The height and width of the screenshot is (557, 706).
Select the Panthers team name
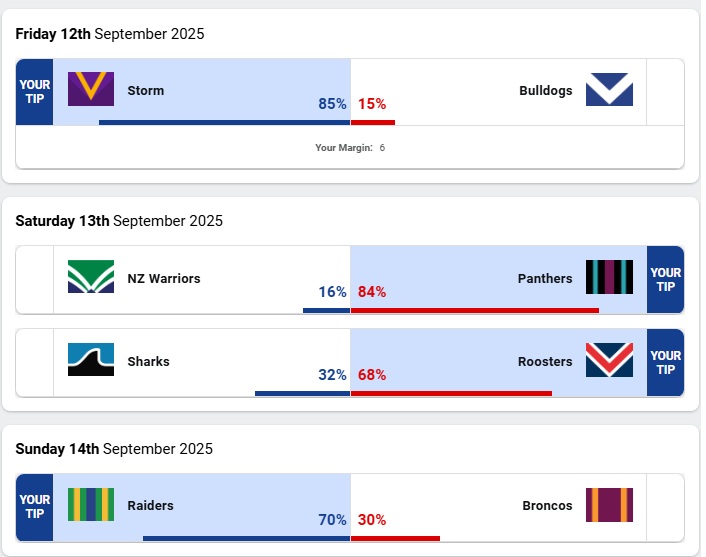tap(545, 279)
